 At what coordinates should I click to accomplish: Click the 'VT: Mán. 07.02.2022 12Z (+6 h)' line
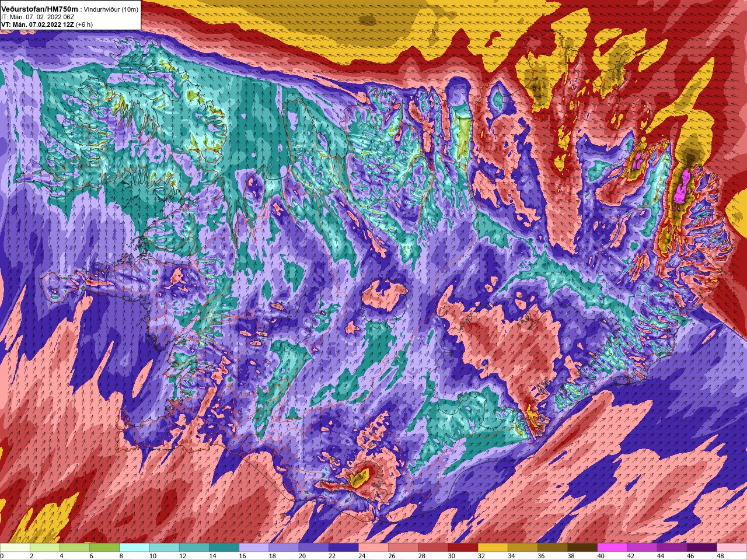[47, 24]
